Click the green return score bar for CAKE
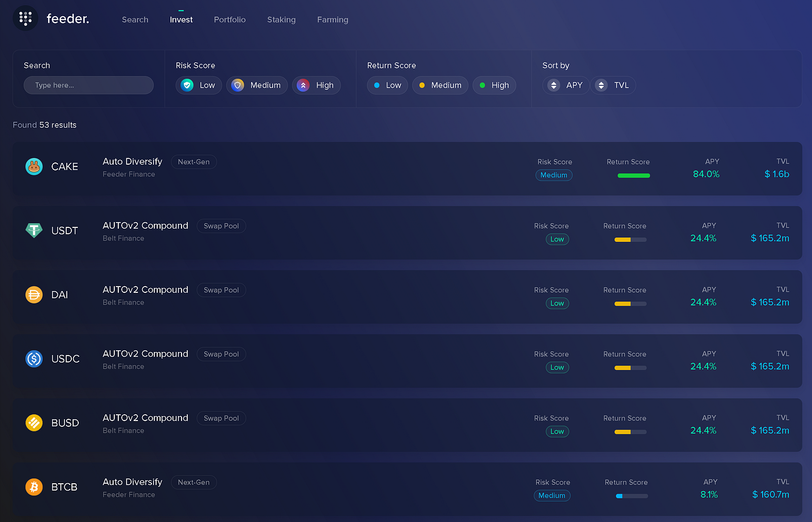The image size is (812, 522). point(634,176)
